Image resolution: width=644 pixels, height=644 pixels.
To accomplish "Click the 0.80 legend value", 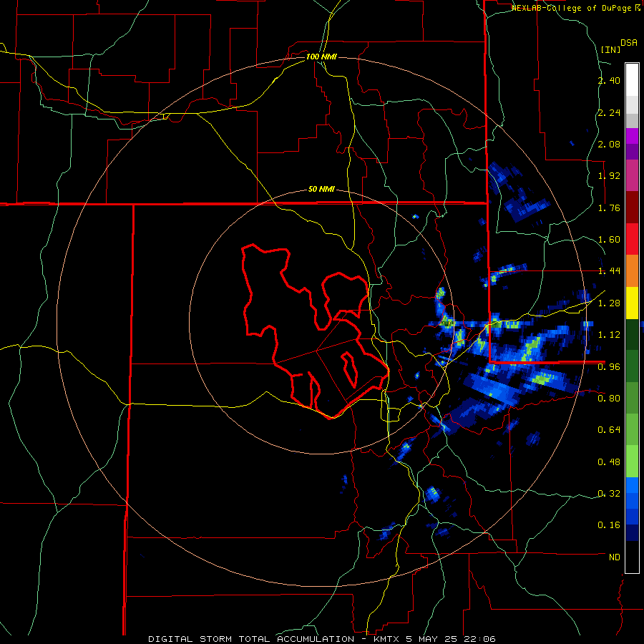I will point(609,399).
